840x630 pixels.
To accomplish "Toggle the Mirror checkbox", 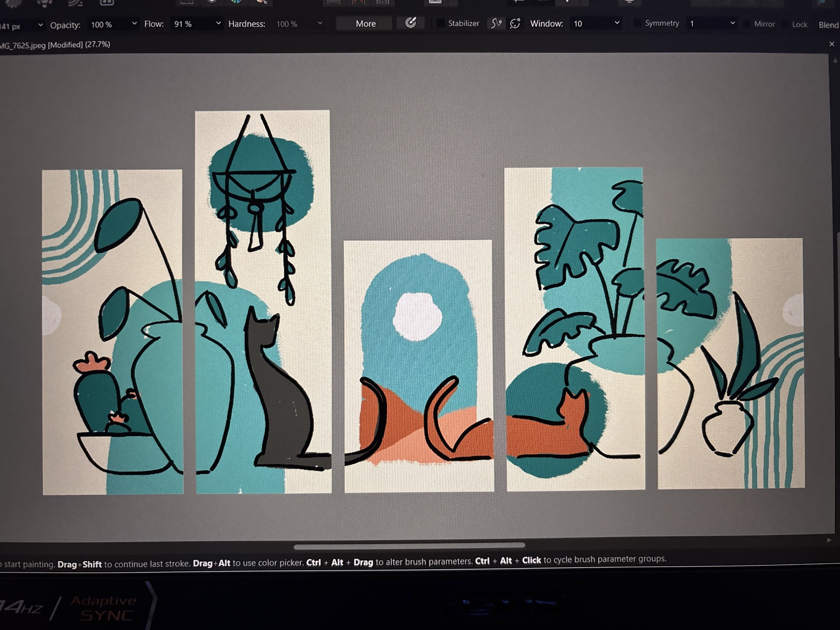I will [x=747, y=24].
